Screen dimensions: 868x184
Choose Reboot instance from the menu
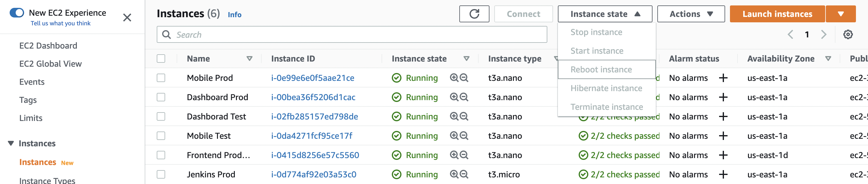click(606, 69)
